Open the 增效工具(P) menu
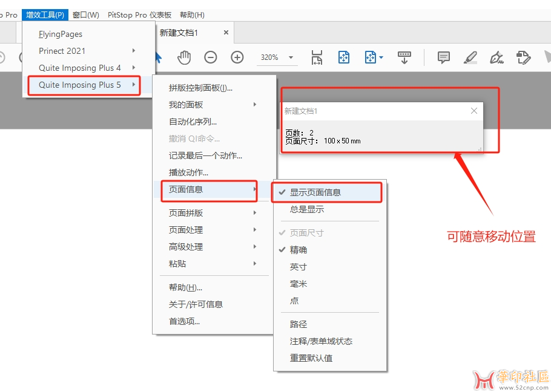 click(45, 15)
